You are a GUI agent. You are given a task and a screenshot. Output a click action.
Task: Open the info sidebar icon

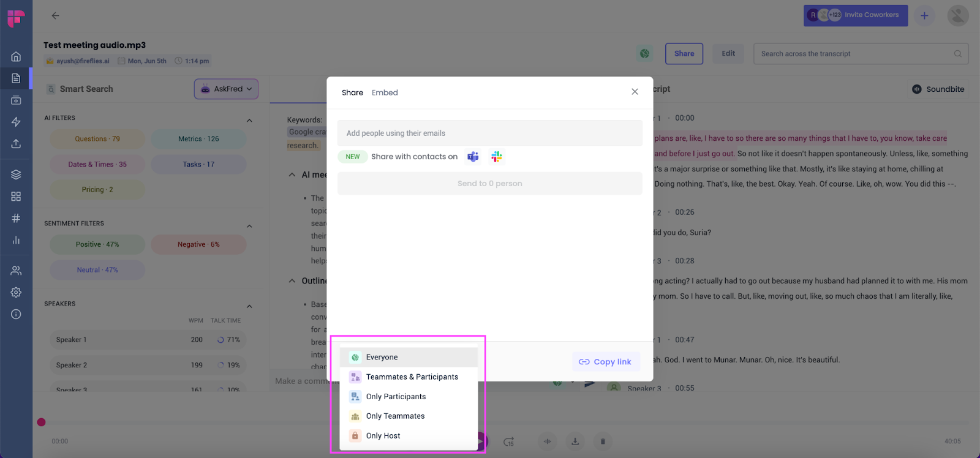pos(16,314)
